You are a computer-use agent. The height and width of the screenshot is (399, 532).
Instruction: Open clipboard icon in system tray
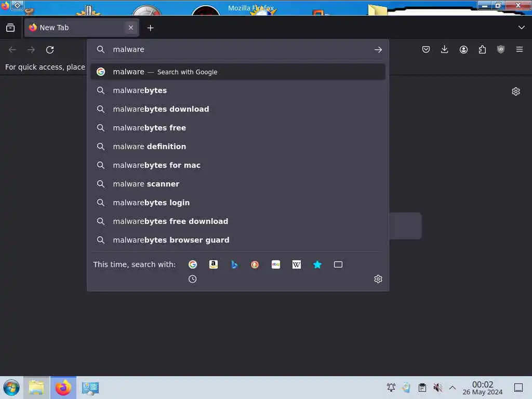[422, 387]
